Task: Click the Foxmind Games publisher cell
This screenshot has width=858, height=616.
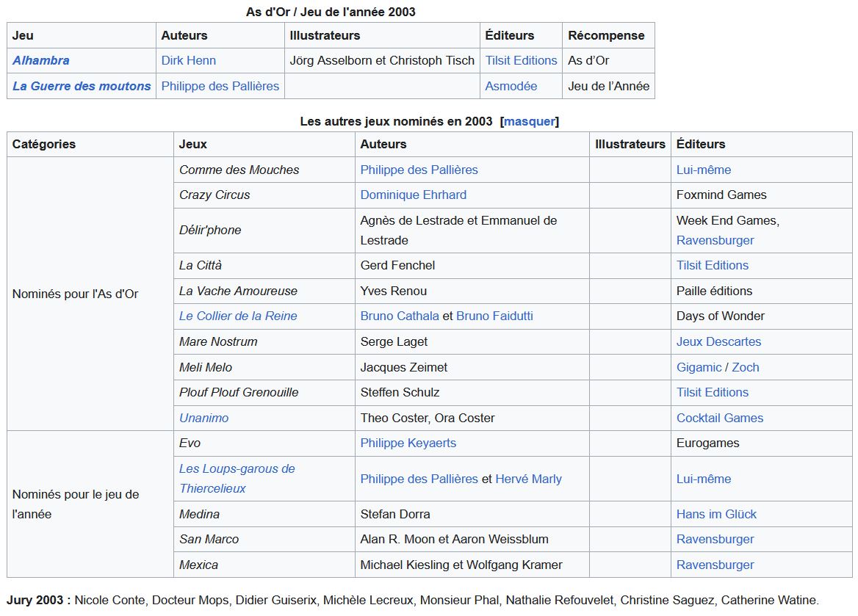Action: 762,195
